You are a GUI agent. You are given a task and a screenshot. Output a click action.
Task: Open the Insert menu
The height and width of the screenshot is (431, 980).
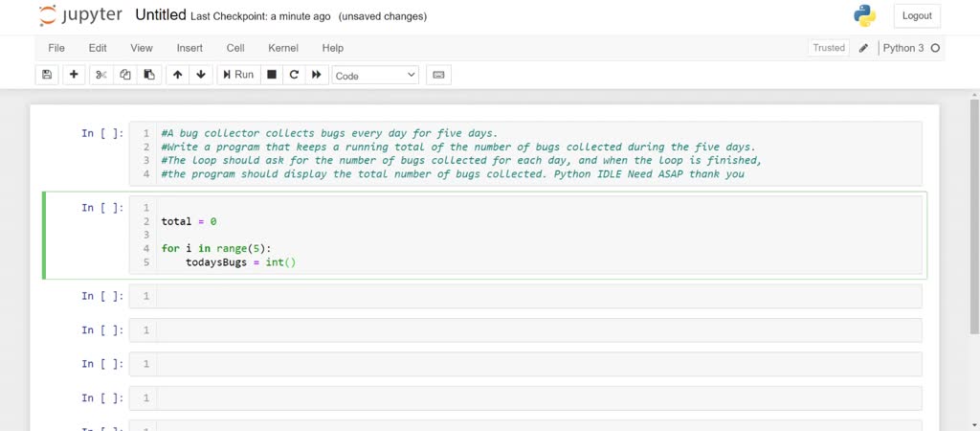tap(189, 48)
